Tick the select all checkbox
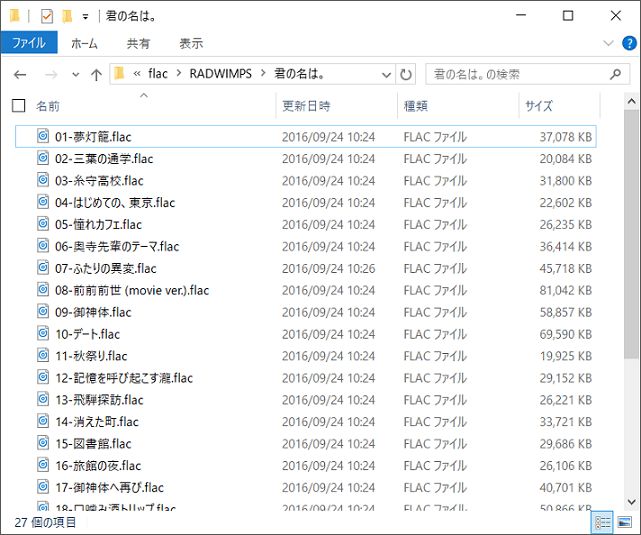 18,105
